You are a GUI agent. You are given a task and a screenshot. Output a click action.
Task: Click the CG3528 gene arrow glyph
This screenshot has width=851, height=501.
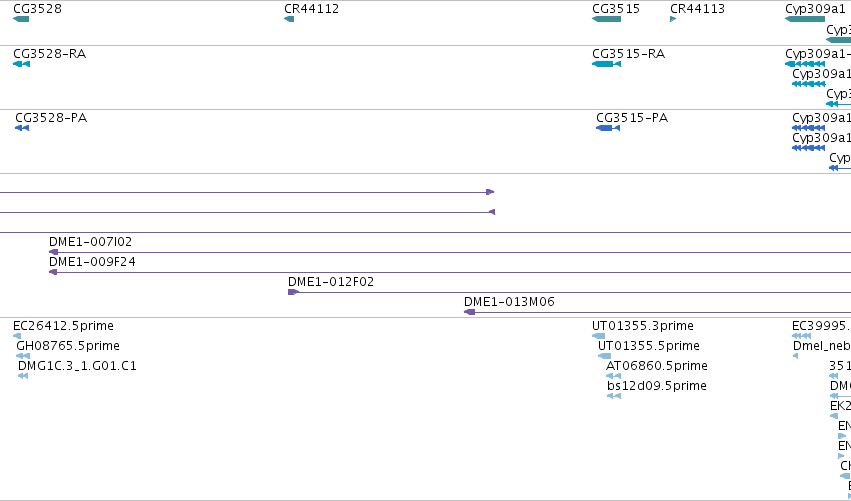(21, 20)
